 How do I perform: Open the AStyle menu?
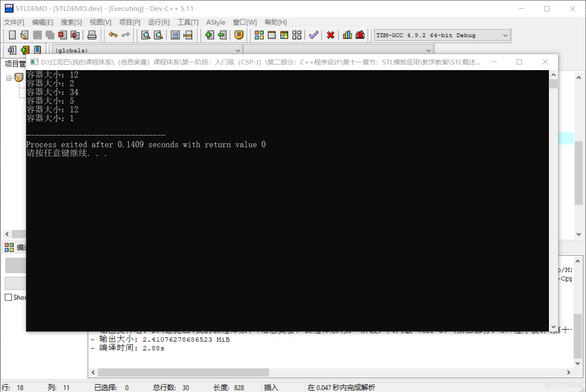tap(216, 22)
